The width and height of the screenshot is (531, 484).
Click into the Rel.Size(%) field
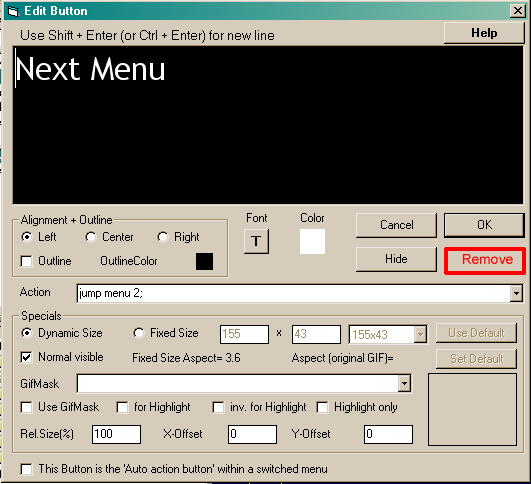pos(116,434)
